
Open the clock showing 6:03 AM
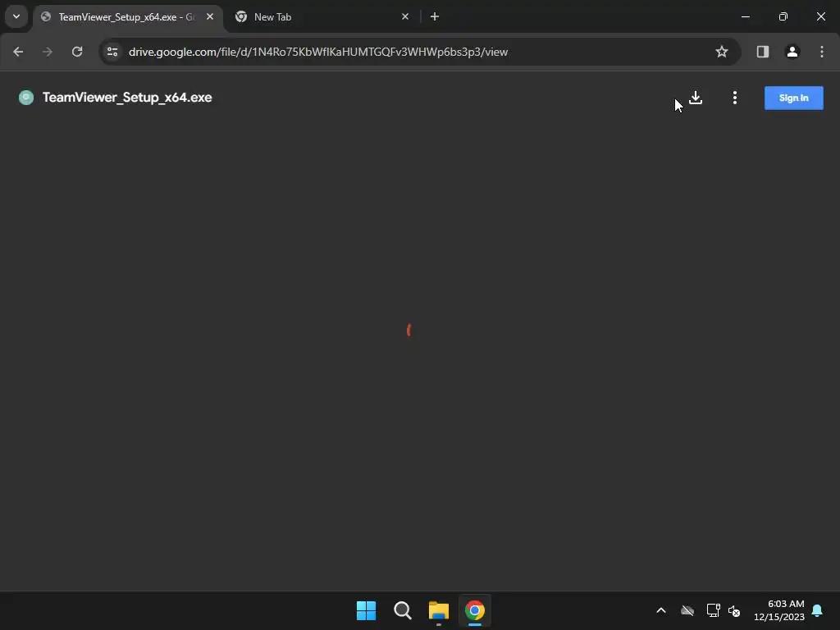(x=779, y=610)
